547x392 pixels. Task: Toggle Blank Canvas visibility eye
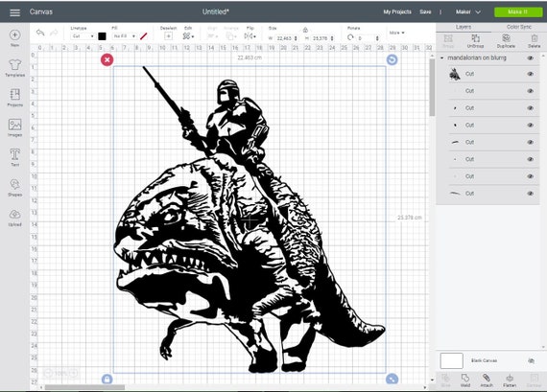531,360
